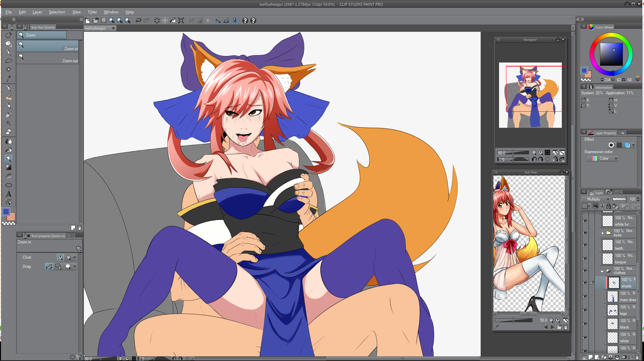Select the Airbrush tool
This screenshot has height=361, width=644.
pos(9,115)
